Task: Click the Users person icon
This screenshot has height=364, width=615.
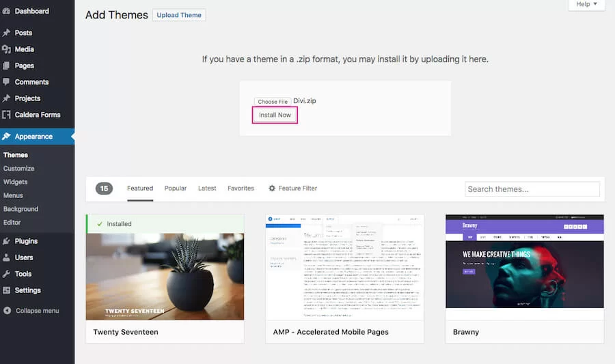Action: click(6, 257)
